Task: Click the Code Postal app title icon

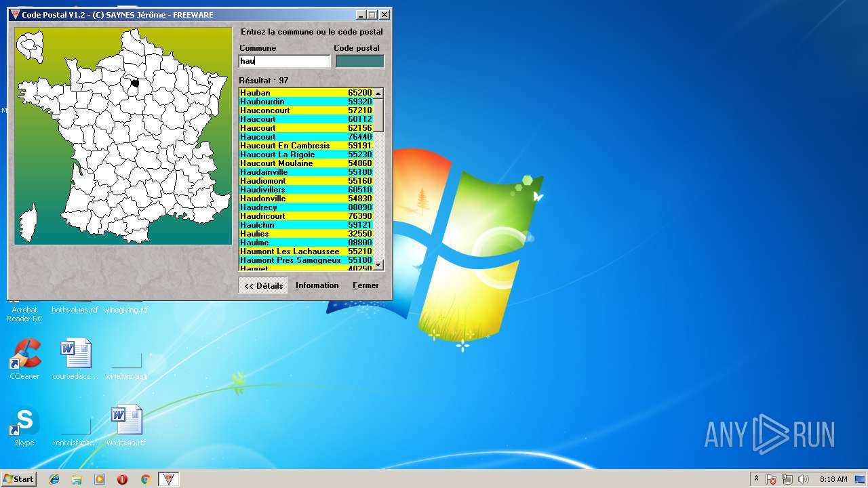Action: point(15,14)
